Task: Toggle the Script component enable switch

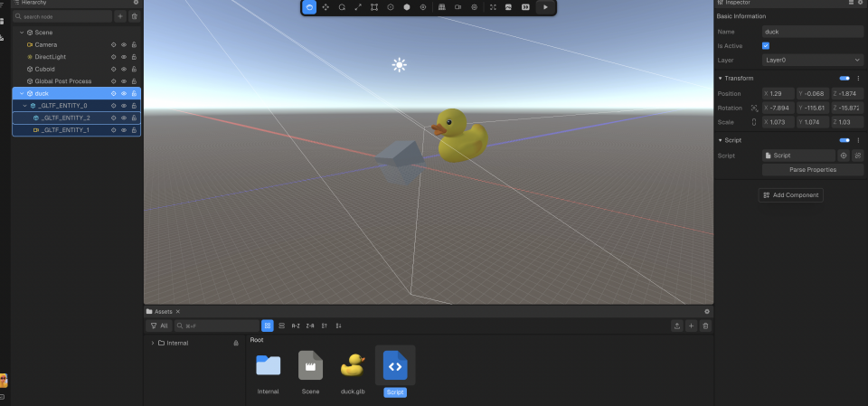Action: (844, 140)
